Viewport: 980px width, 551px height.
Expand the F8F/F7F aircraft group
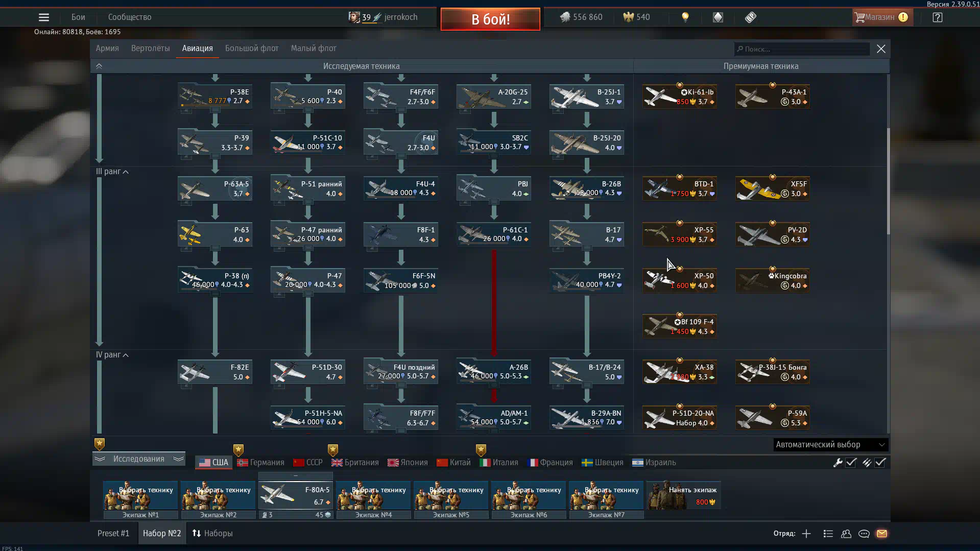coord(401,431)
